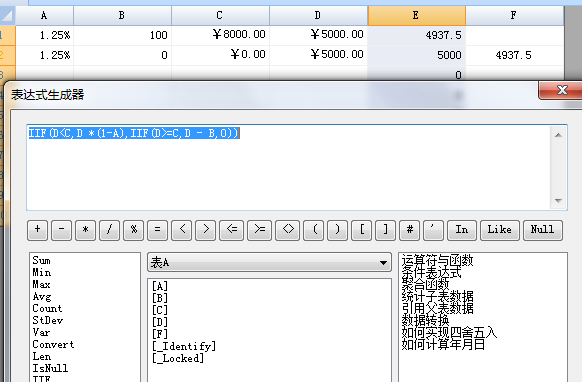Screen dimensions: 582x382
Task: Choose field [D] in the column list
Action: [160, 322]
